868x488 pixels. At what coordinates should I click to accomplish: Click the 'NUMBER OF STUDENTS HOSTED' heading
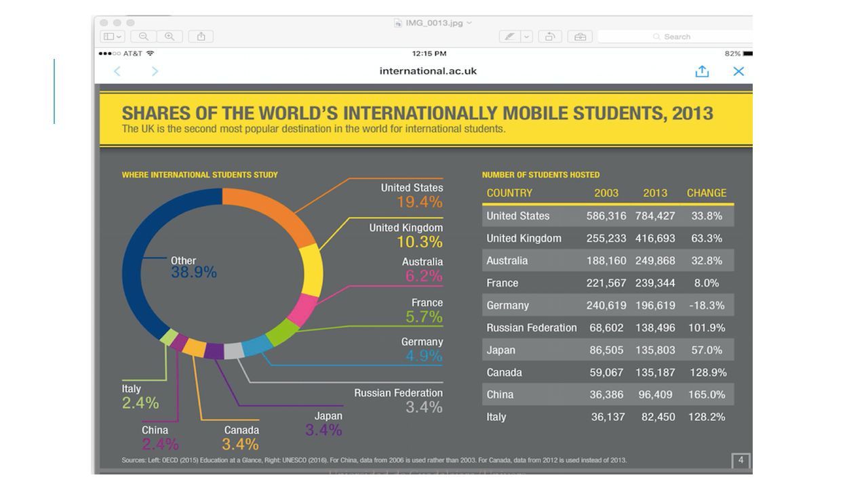point(540,175)
